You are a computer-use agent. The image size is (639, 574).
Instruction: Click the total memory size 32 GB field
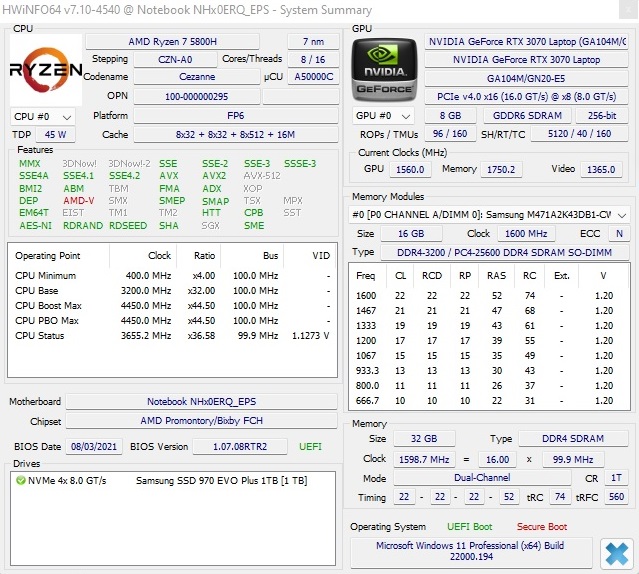[424, 438]
